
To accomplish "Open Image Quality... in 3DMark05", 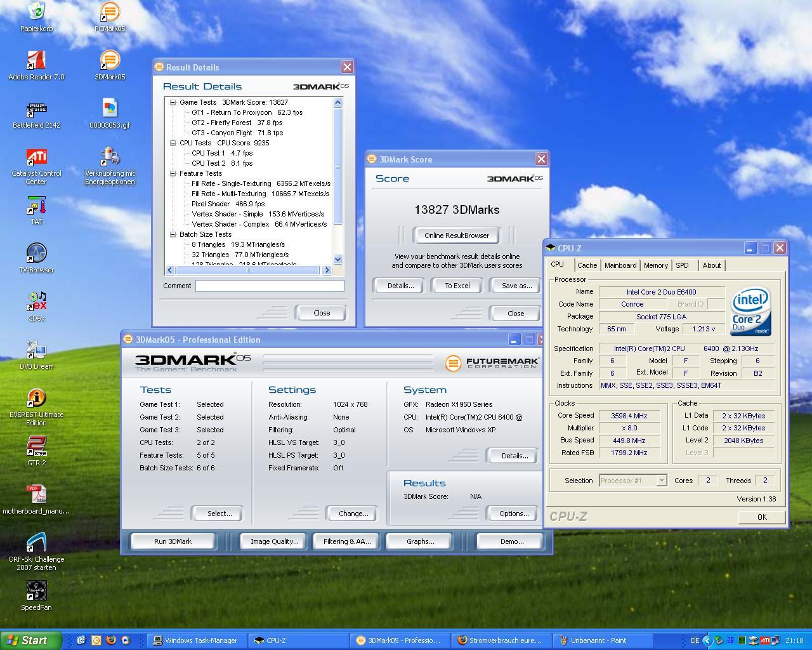I will [274, 541].
